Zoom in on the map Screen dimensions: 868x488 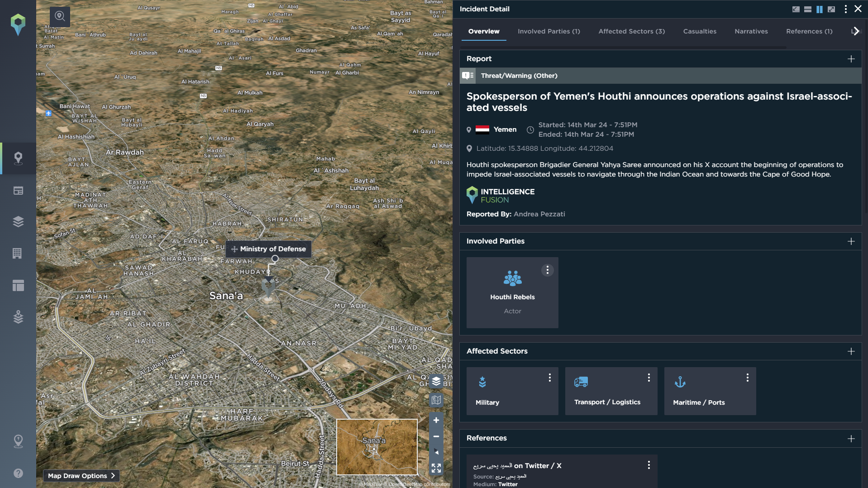click(x=436, y=420)
